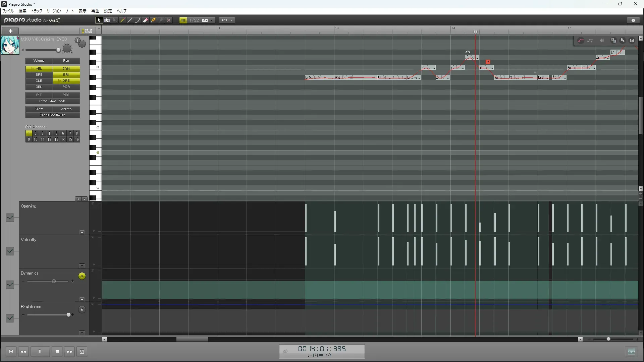Click the Pitch Snap Mode button
Screen dimensions: 644x362
pyautogui.click(x=53, y=101)
